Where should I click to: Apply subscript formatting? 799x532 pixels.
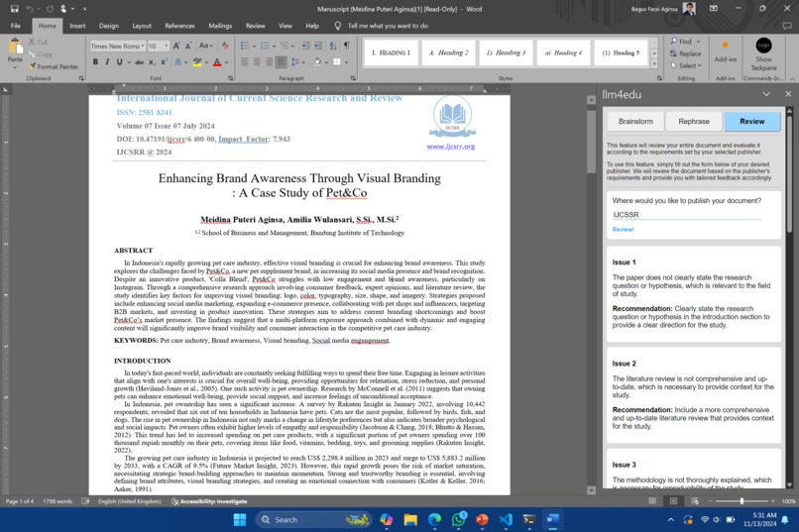point(152,62)
